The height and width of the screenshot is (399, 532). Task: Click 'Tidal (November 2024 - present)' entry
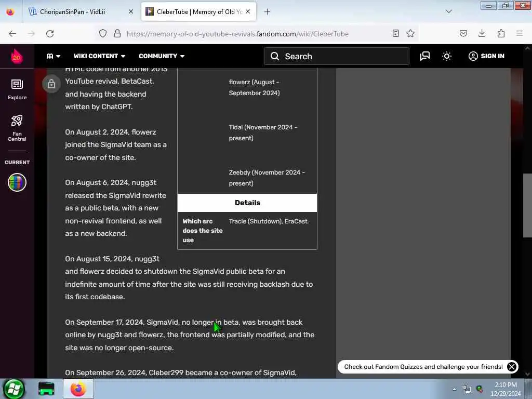coord(263,132)
